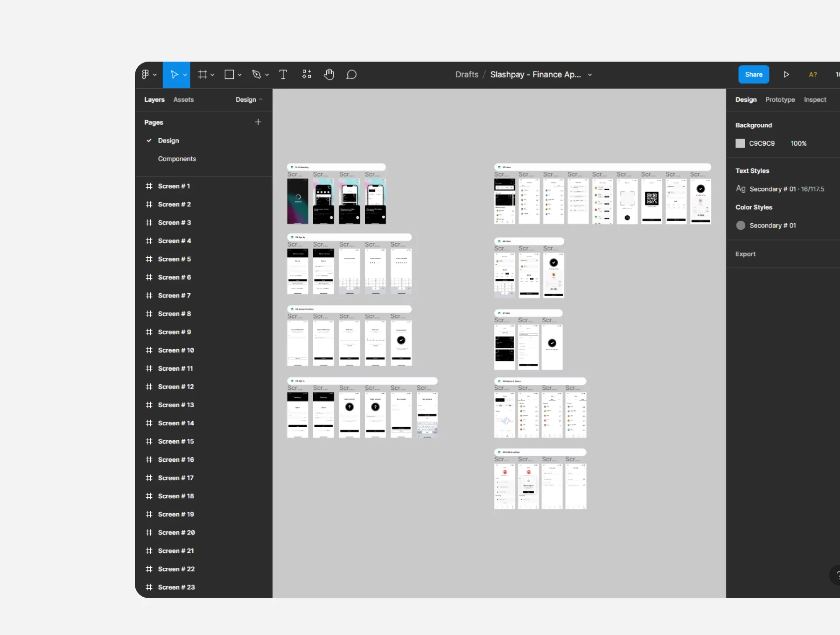Select the Rectangle shape tool
The image size is (840, 635).
(x=229, y=75)
